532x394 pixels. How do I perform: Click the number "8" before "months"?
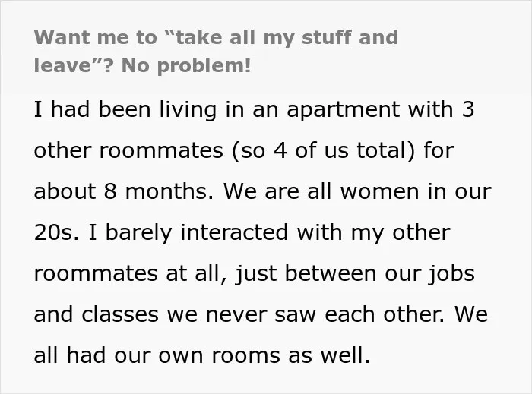click(x=110, y=191)
